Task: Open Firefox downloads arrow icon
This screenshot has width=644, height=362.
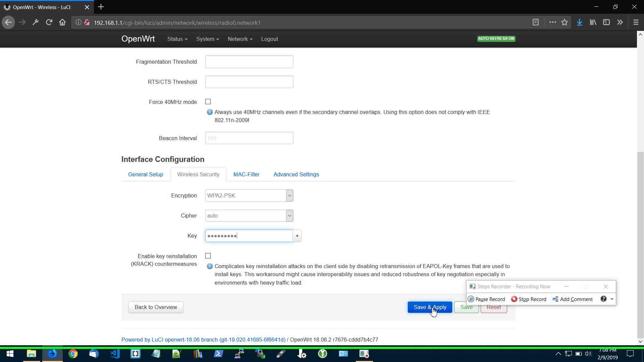Action: [579, 22]
